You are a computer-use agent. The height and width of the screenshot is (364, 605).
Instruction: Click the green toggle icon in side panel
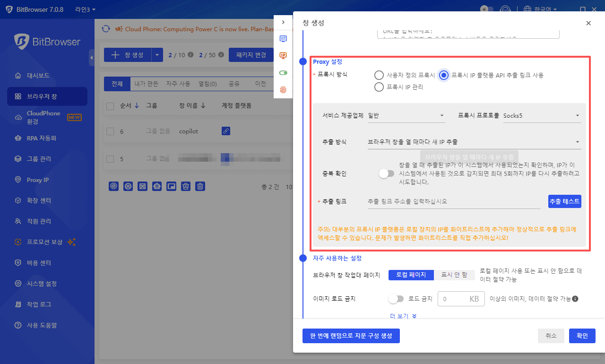click(x=283, y=73)
